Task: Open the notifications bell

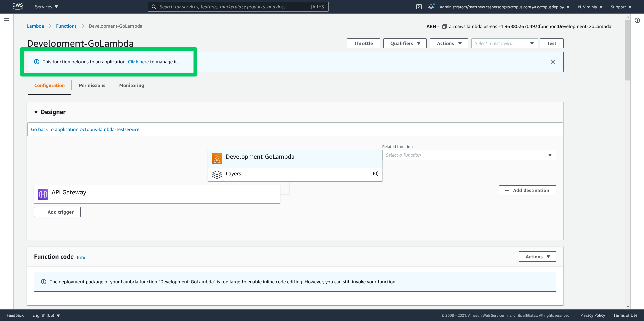Action: pyautogui.click(x=431, y=7)
